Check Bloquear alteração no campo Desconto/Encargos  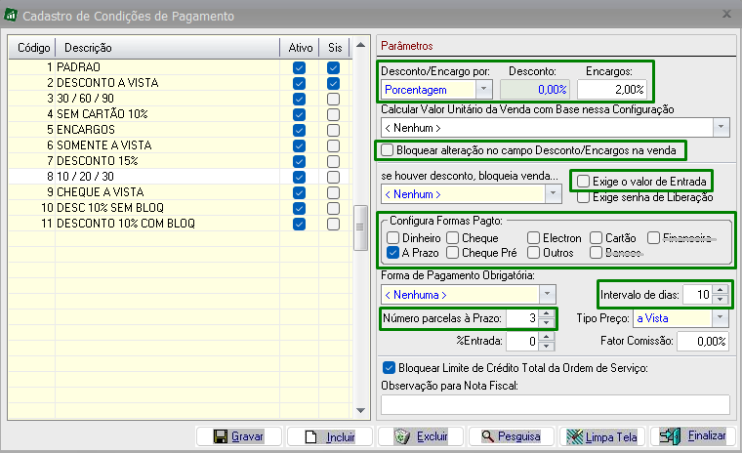387,150
